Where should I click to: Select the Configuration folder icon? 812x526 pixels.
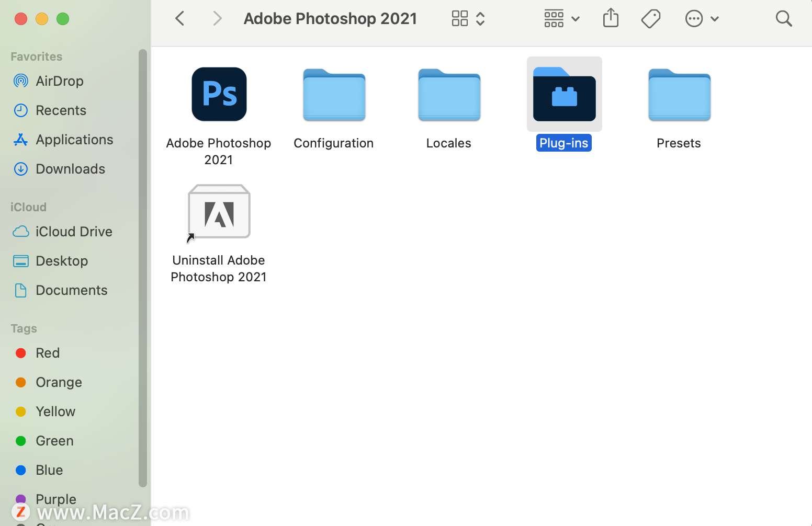pyautogui.click(x=334, y=95)
